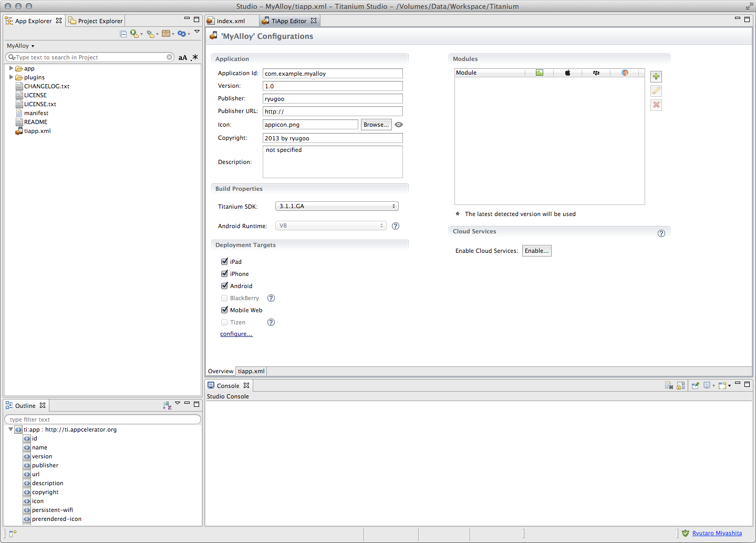Click the green plus Add Module button
The height and width of the screenshot is (543, 756).
tap(656, 77)
